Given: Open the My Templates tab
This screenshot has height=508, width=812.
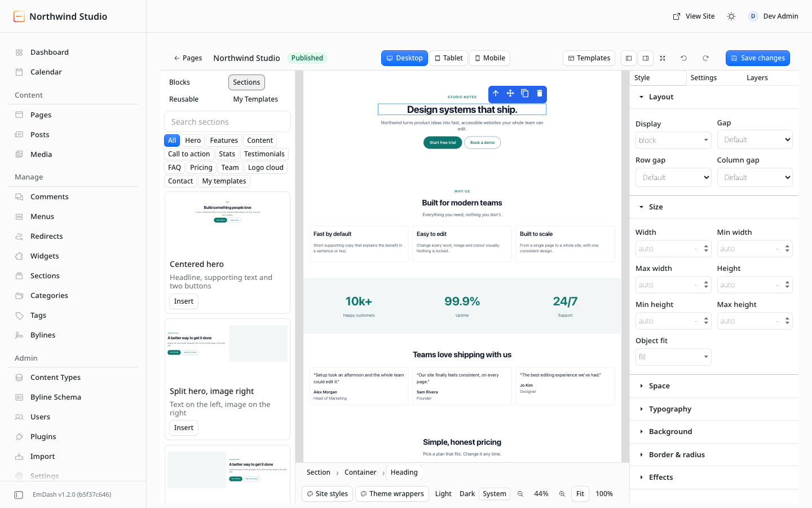Looking at the screenshot, I should [x=255, y=99].
